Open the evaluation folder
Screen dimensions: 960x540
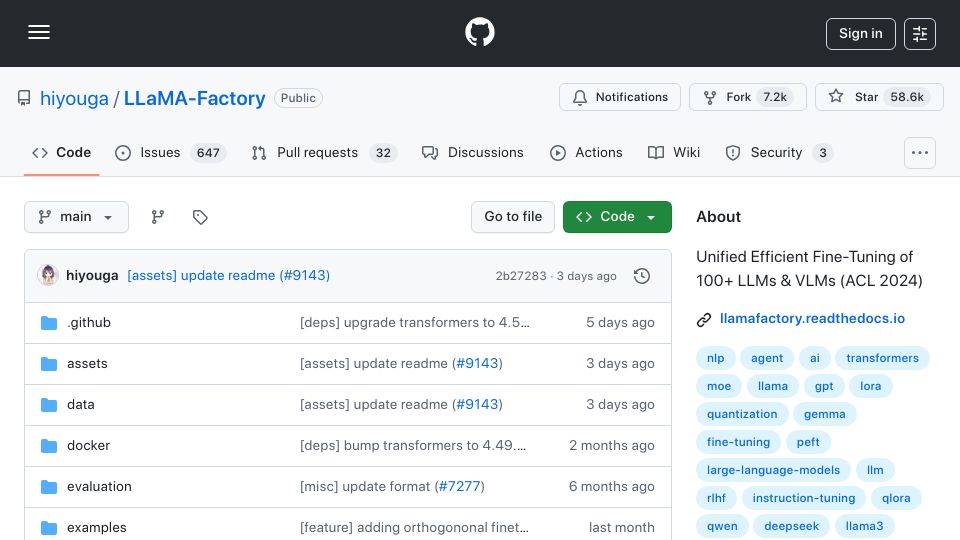tap(99, 487)
